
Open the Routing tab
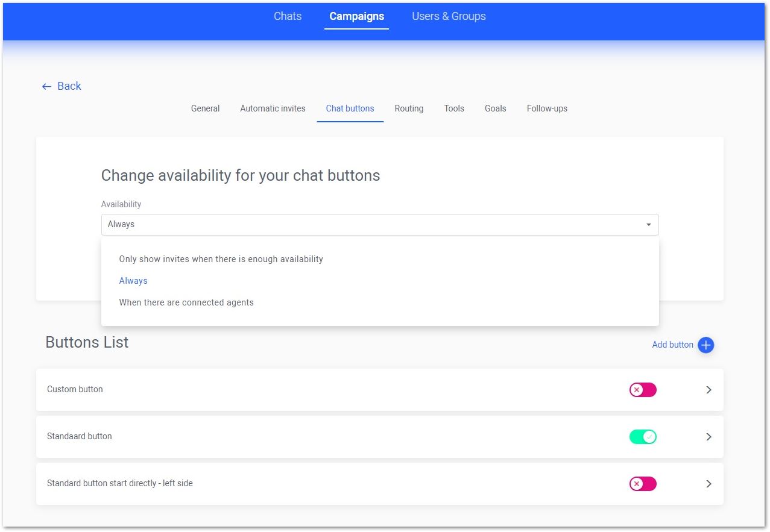tap(409, 108)
